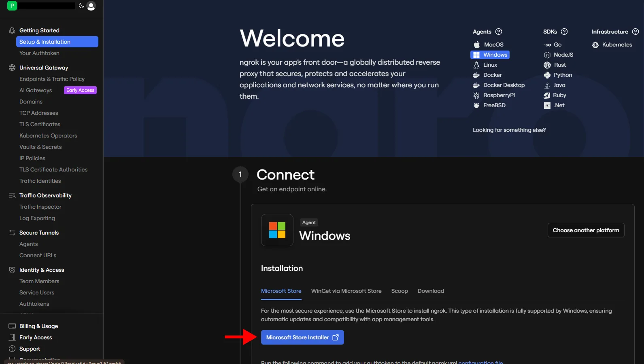
Task: Click the Billing & Usage card icon
Action: click(x=12, y=326)
